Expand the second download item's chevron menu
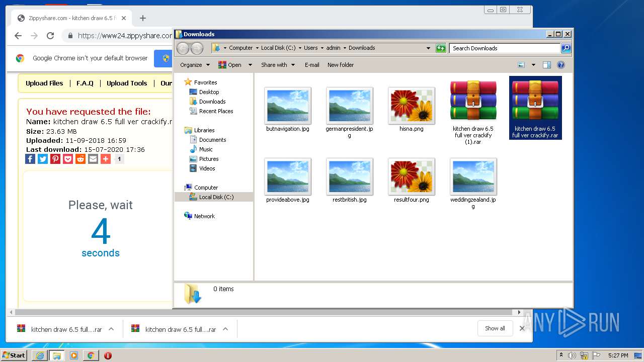Image resolution: width=644 pixels, height=362 pixels. tap(225, 329)
